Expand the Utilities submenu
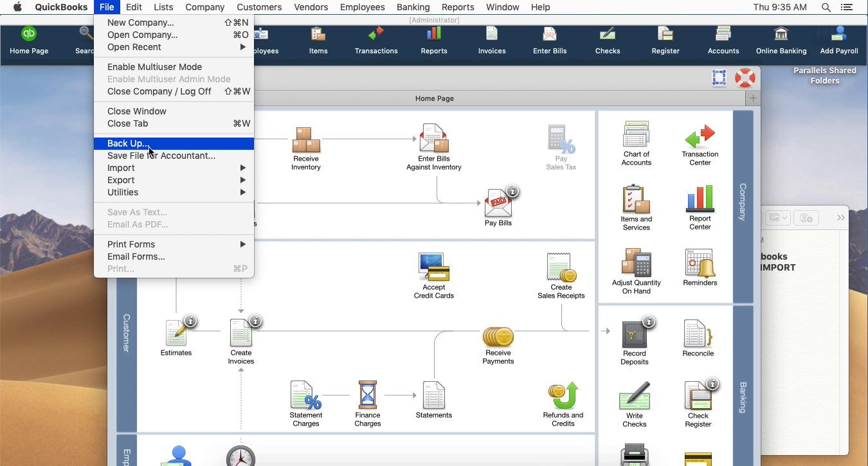Viewport: 868px width, 466px height. click(x=174, y=192)
